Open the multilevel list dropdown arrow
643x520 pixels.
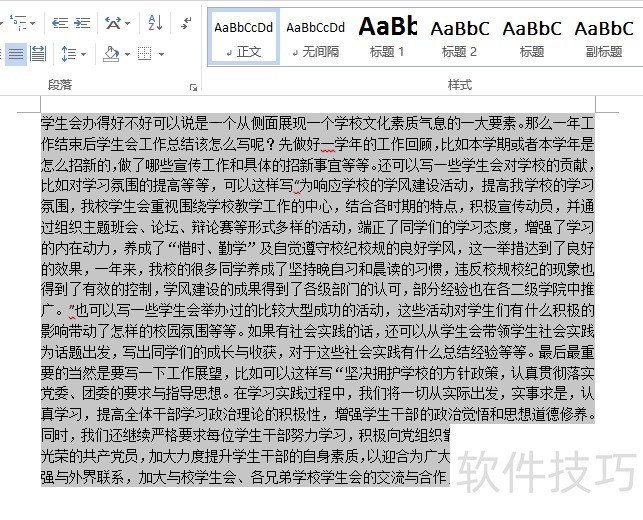(32, 23)
